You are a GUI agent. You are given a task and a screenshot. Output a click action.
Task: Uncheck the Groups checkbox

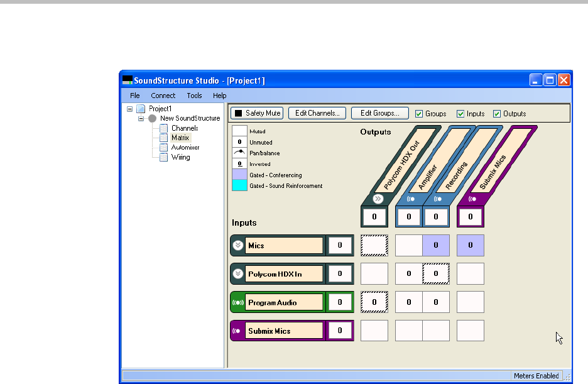[419, 114]
